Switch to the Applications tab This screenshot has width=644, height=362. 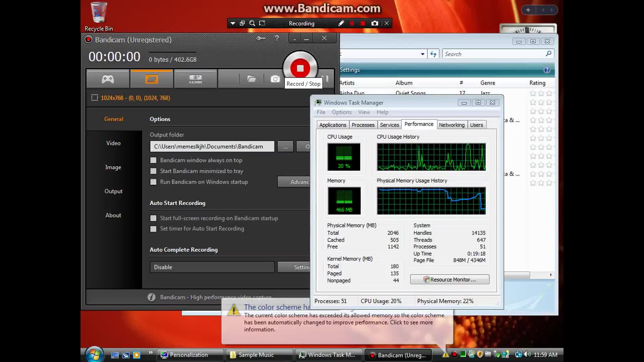click(333, 125)
